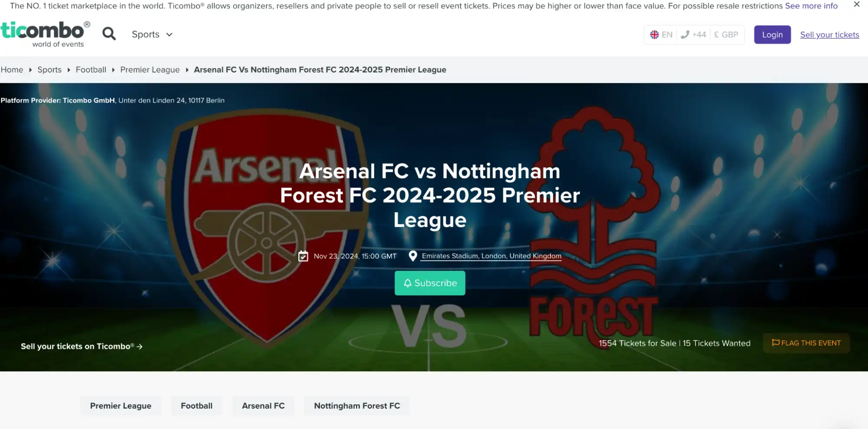The image size is (868, 429).
Task: Click the calendar icon beside event date
Action: [304, 256]
